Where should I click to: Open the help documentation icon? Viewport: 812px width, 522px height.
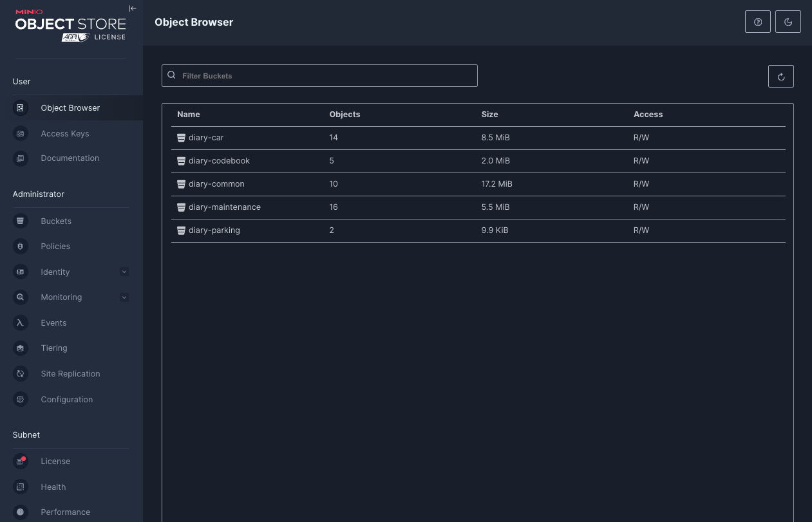[757, 21]
